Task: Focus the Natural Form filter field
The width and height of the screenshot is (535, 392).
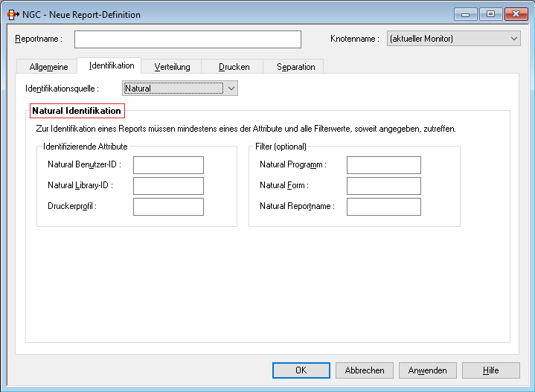Action: [x=383, y=186]
